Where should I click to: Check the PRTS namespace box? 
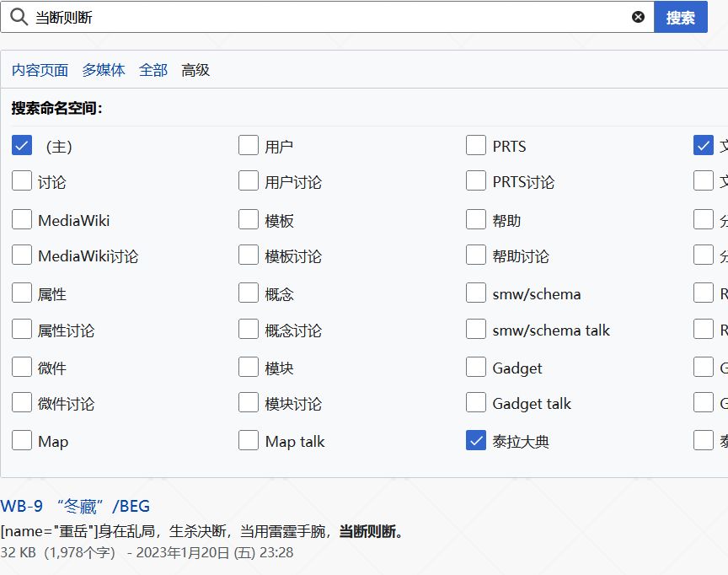coord(475,145)
